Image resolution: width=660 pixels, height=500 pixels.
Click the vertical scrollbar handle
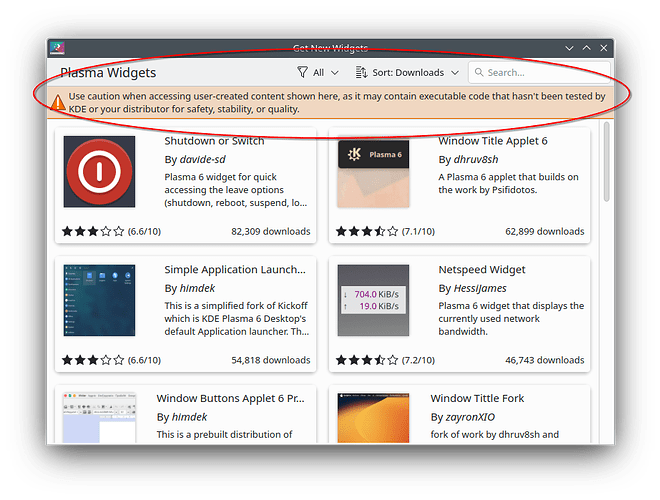[606, 162]
